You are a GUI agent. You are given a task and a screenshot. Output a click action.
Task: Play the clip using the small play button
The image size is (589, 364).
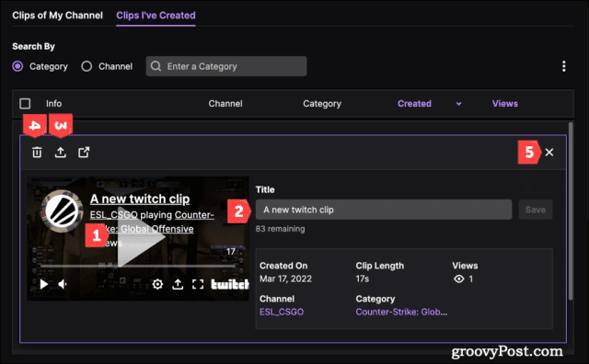43,284
